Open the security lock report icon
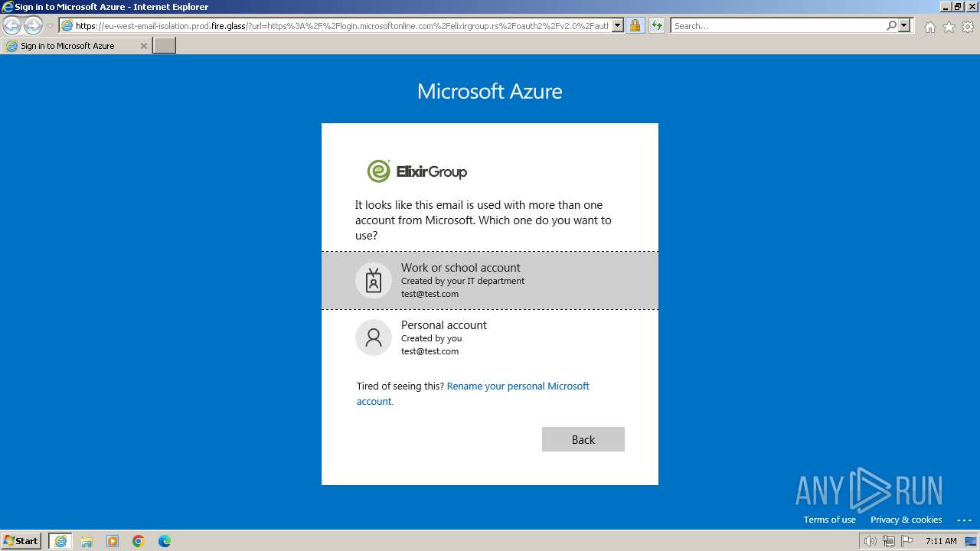Screen dimensions: 980x551 [x=635, y=26]
